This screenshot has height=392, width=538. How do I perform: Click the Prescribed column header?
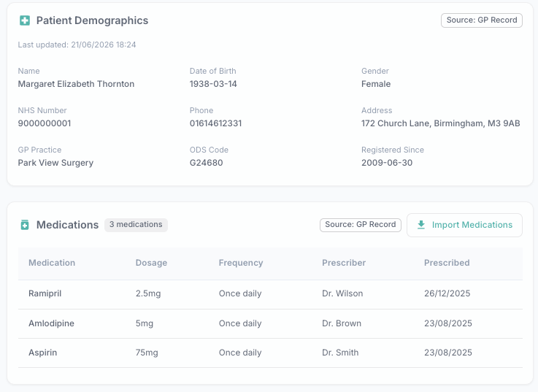(447, 263)
